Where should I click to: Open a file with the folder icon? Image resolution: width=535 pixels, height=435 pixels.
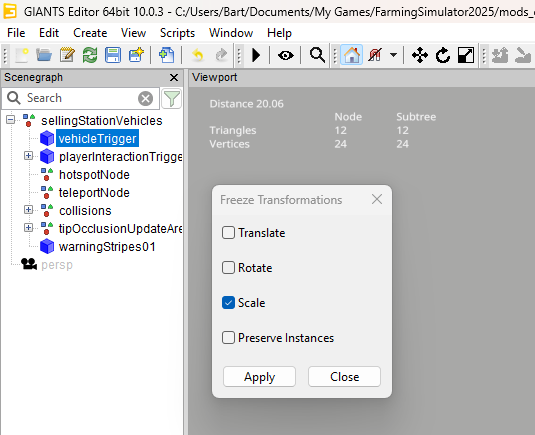[44, 55]
